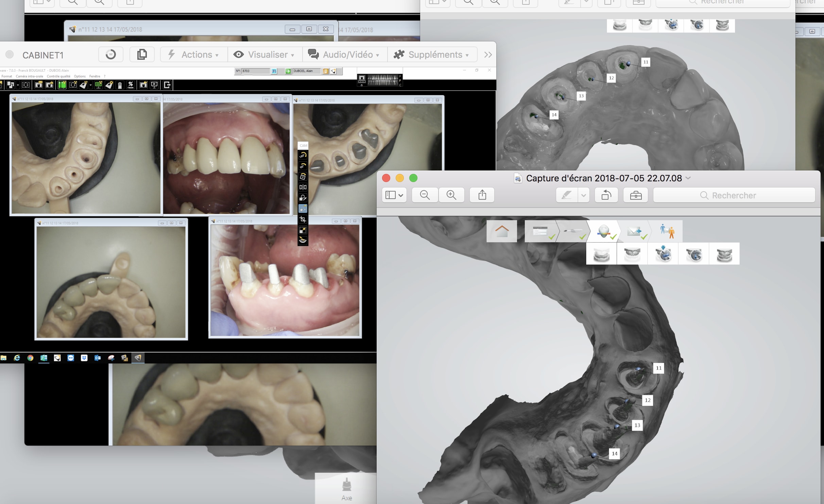Click the crop tool in CAM vertical toolbar
The height and width of the screenshot is (504, 824).
click(x=303, y=219)
